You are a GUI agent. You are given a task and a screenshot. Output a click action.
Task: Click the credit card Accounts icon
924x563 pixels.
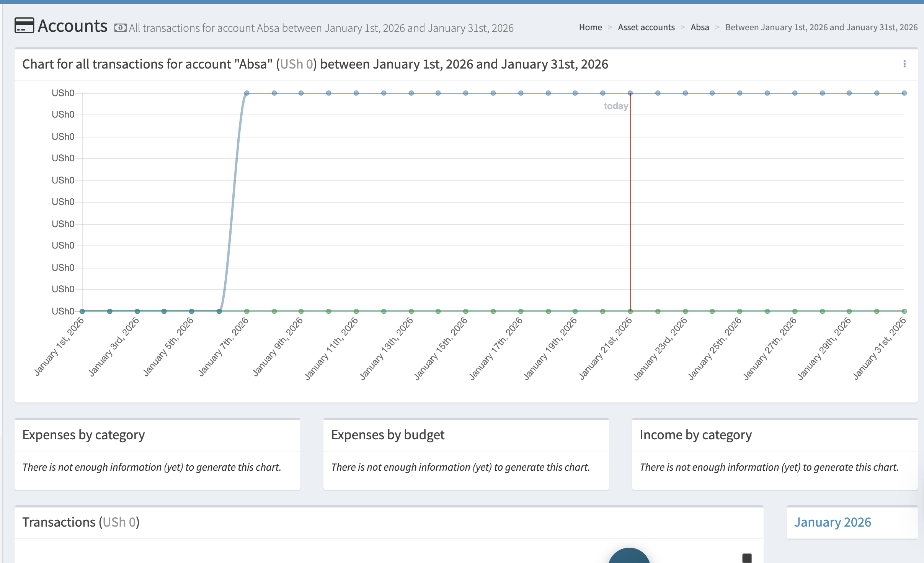click(x=24, y=26)
